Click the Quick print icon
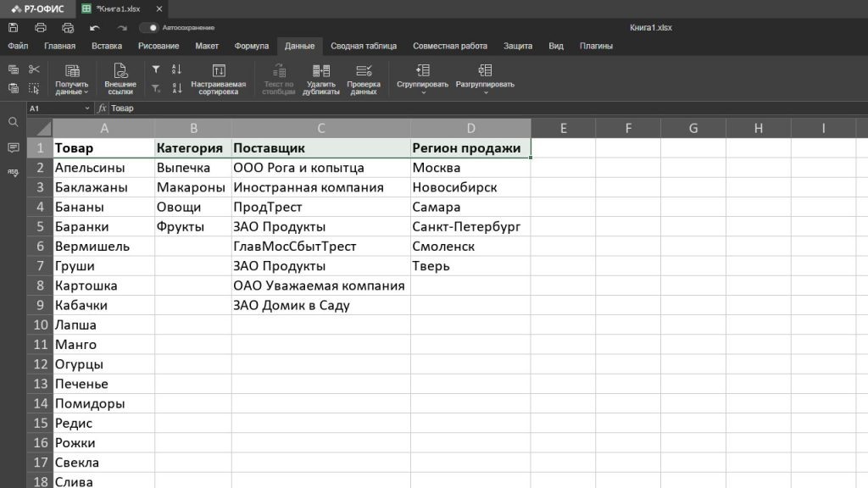Screen dimensions: 868x488 pos(68,27)
